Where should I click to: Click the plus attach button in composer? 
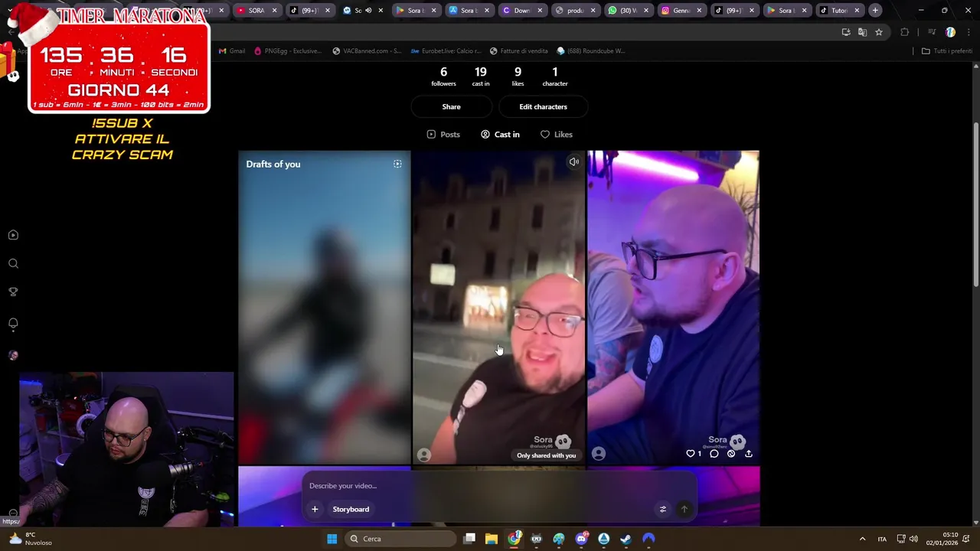315,509
